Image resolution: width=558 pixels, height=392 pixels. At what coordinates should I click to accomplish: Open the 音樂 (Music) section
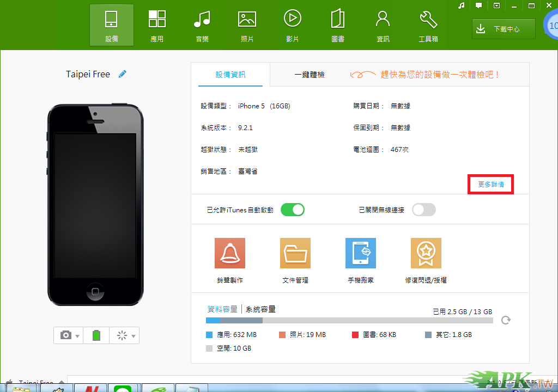click(202, 26)
